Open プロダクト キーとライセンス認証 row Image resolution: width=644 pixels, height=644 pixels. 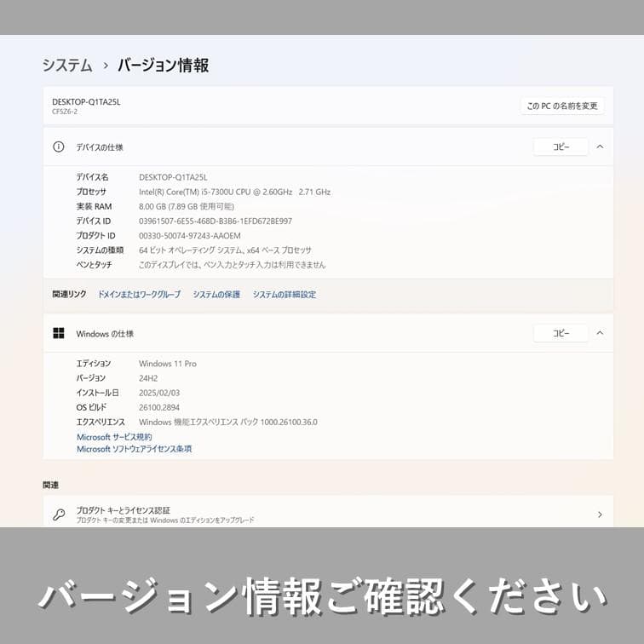[x=328, y=512]
